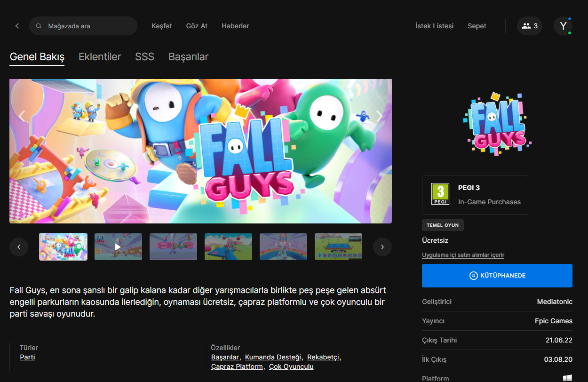Image resolution: width=588 pixels, height=382 pixels.
Task: Go back using the back arrow
Action: coord(17,26)
